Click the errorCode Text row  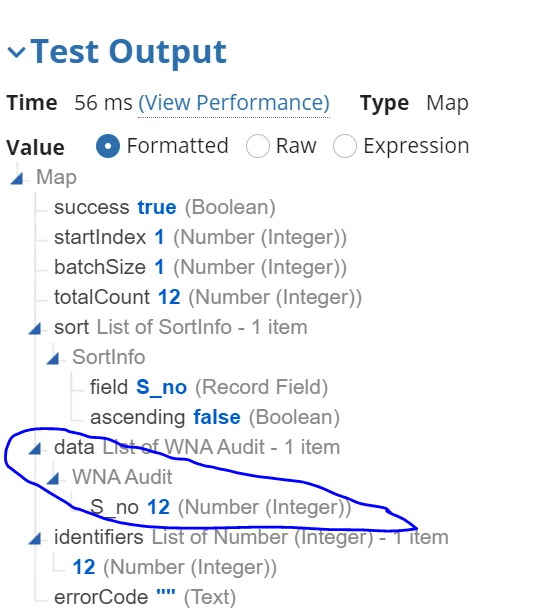coord(145,597)
